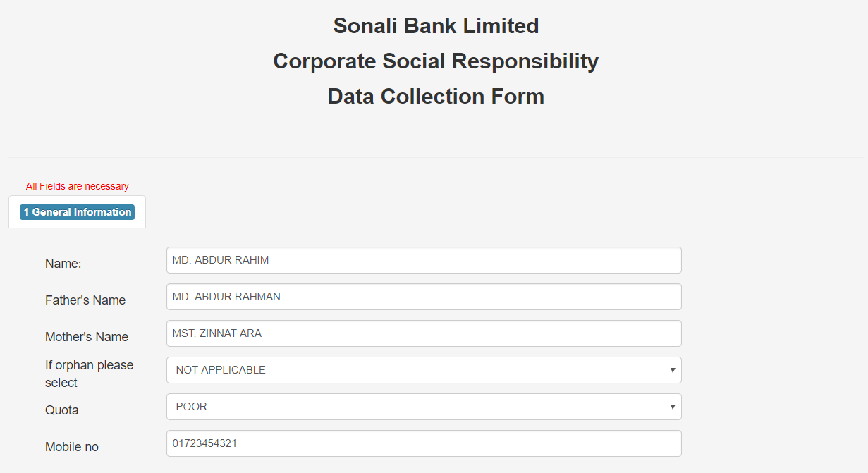Image resolution: width=868 pixels, height=473 pixels.
Task: Click the red "All Fields are necessary" notice
Action: (78, 187)
